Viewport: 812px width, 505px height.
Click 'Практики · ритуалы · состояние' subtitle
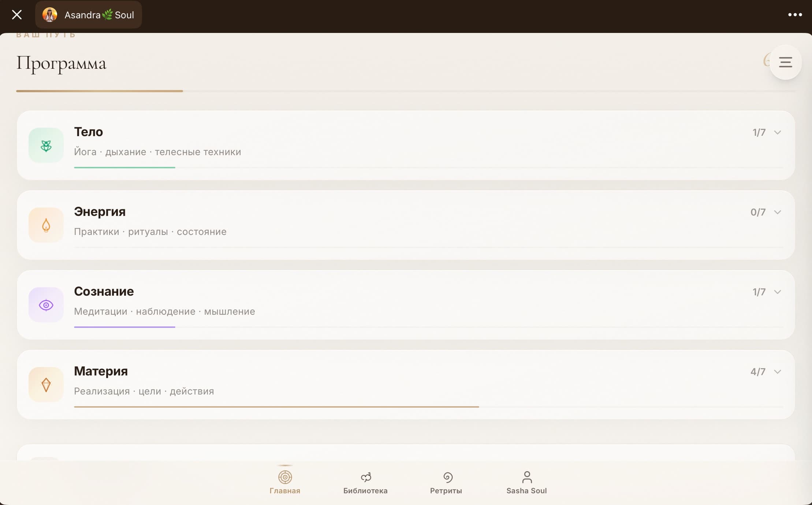(x=150, y=232)
